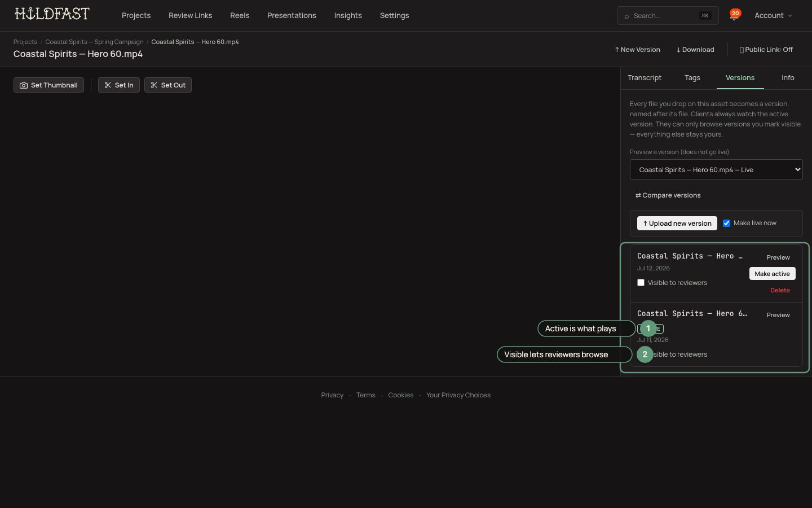
Task: Preview the Jul 12, 2026 version
Action: 778,257
